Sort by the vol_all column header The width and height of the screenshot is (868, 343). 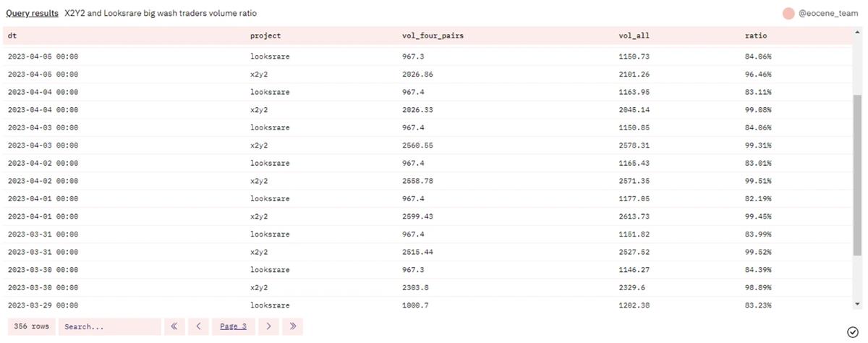point(634,35)
